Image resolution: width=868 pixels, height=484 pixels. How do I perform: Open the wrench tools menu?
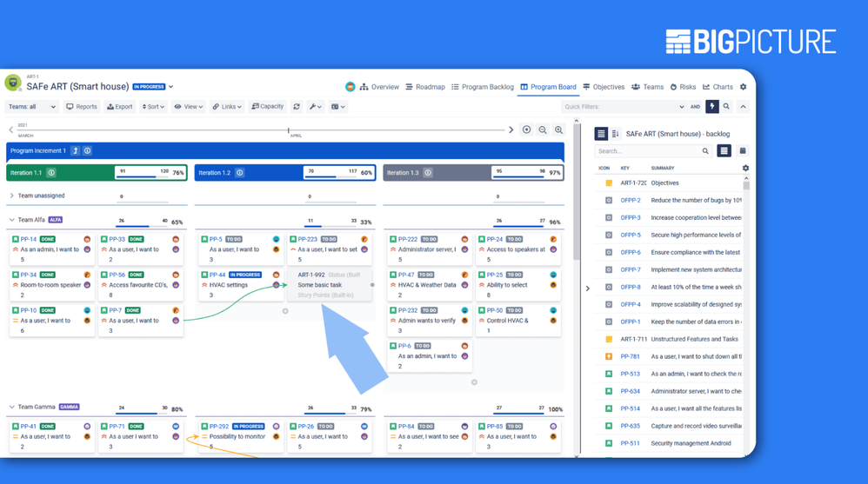point(315,107)
